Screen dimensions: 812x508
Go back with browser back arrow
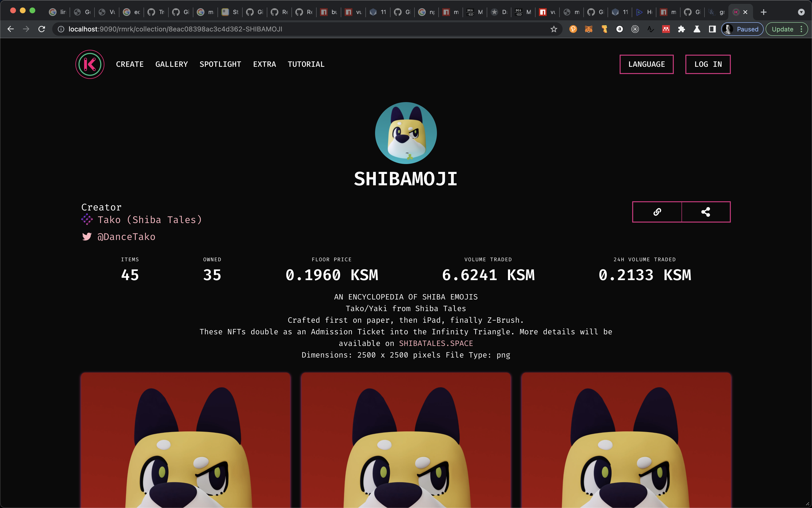click(11, 29)
